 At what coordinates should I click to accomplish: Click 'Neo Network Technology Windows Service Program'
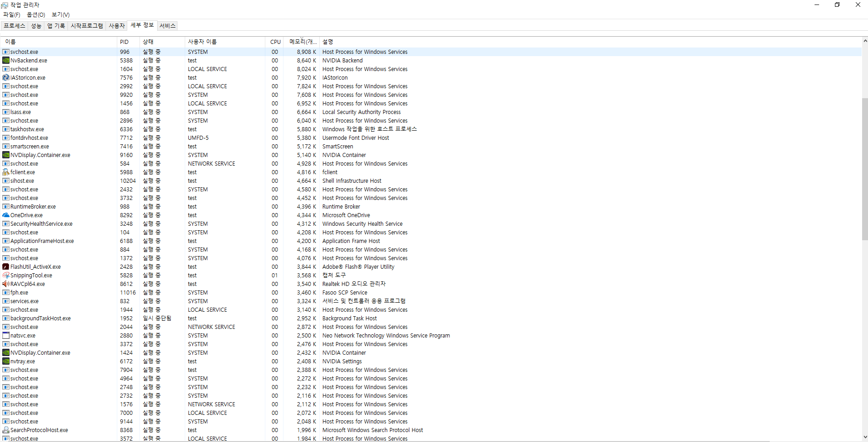(x=386, y=336)
